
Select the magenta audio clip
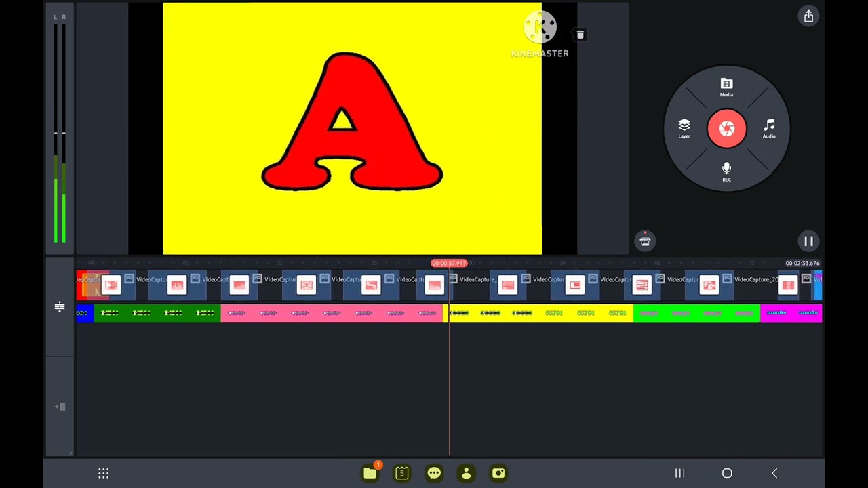click(791, 313)
